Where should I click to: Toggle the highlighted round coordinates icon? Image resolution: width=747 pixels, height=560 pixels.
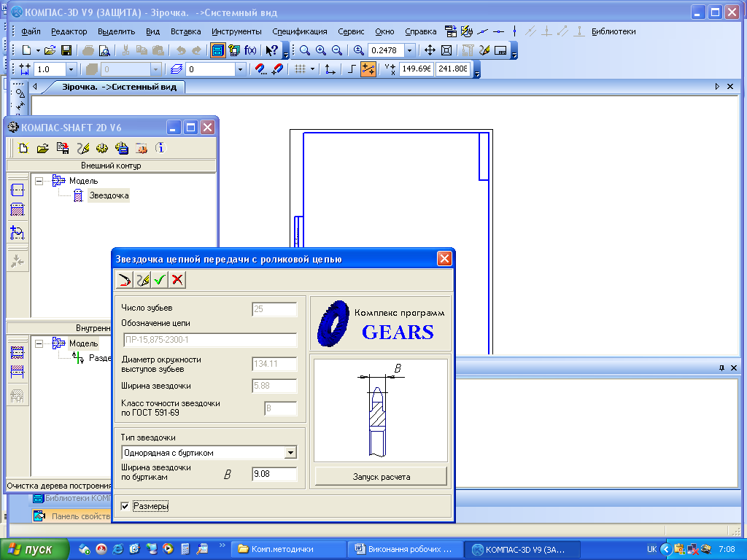368,69
